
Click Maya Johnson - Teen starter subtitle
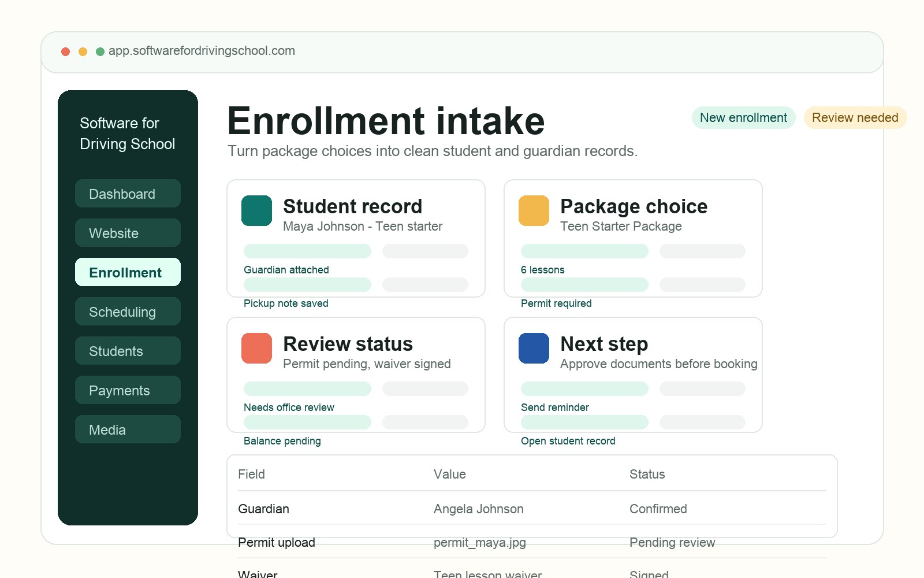[363, 227]
